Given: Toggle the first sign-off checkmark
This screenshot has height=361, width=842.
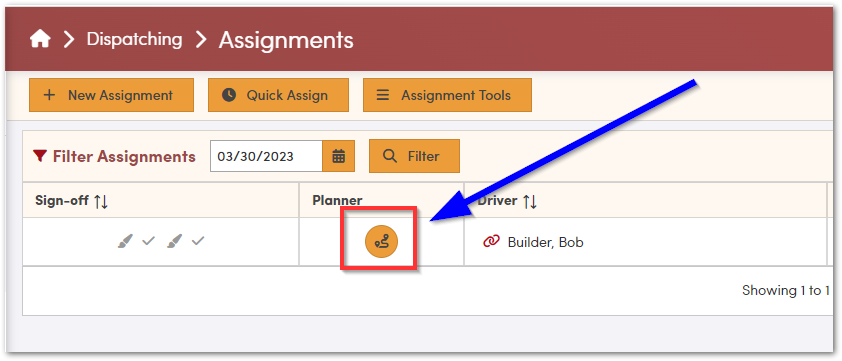Looking at the screenshot, I should tap(148, 242).
